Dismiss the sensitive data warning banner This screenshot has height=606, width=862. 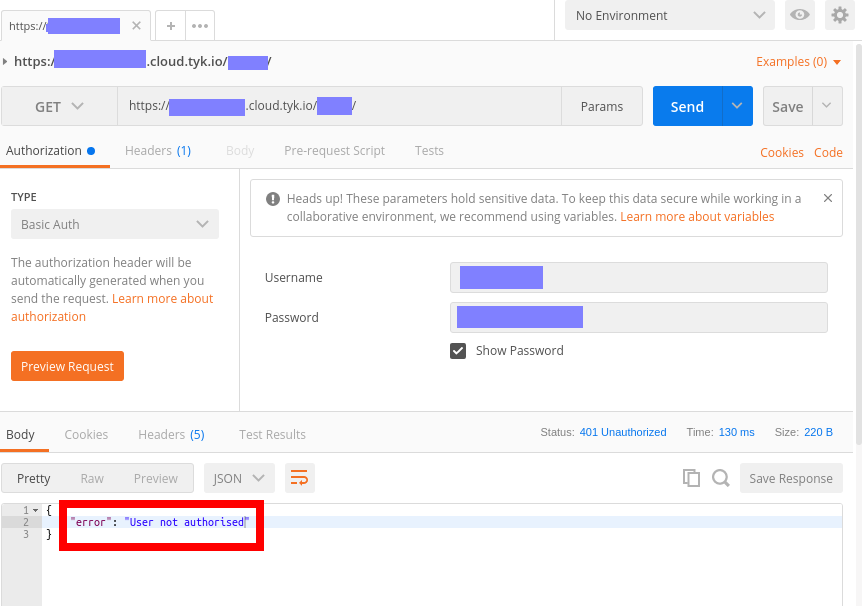pos(828,198)
